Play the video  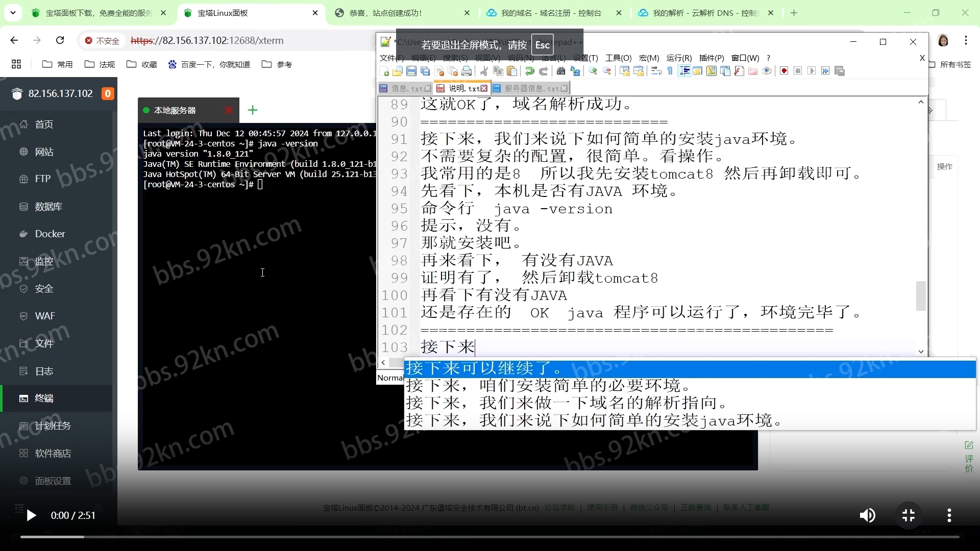[x=31, y=516]
